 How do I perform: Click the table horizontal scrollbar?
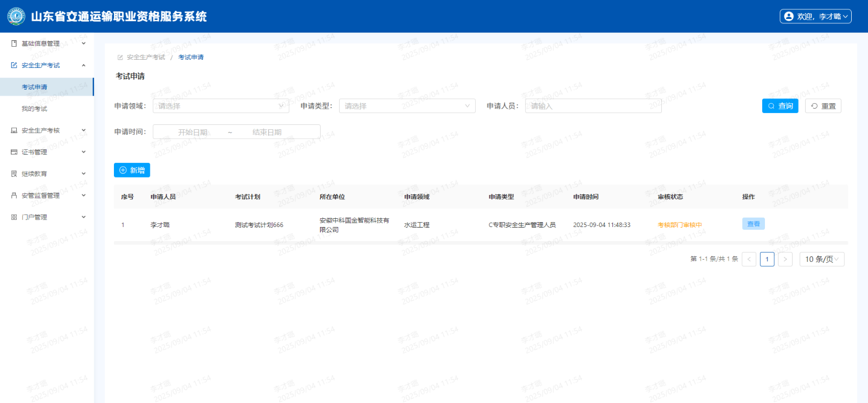pyautogui.click(x=481, y=243)
